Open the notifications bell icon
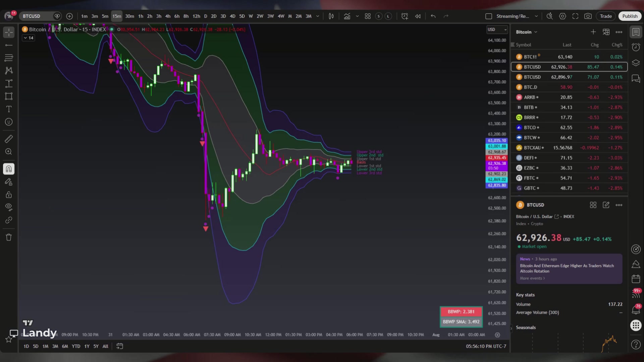 pyautogui.click(x=636, y=310)
